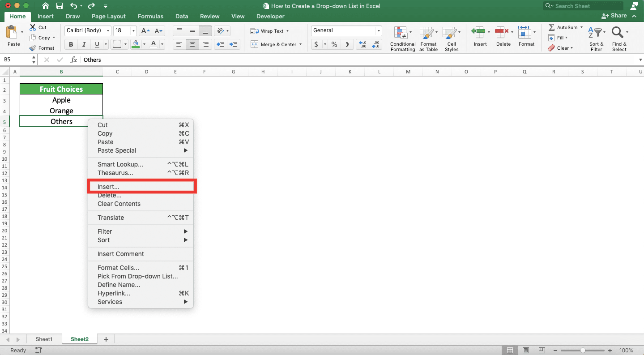The width and height of the screenshot is (644, 355).
Task: Align cell content to bottom
Action: [205, 31]
